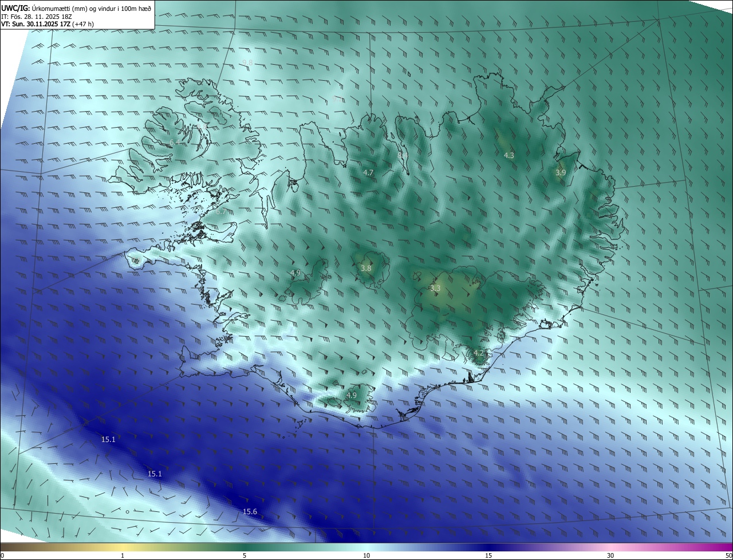Viewport: 733px width, 560px height.
Task: Click the '0' tick on the color scale
Action: click(2, 555)
